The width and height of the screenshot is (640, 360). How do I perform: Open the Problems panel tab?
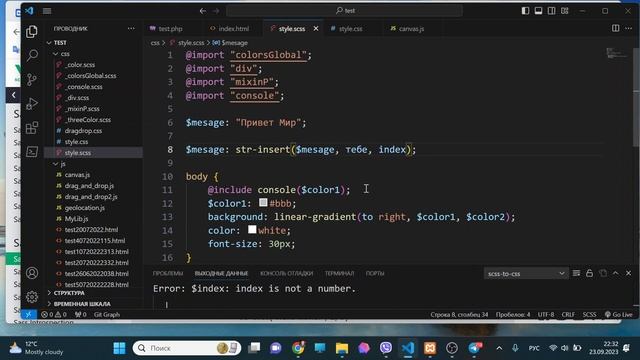pos(168,273)
